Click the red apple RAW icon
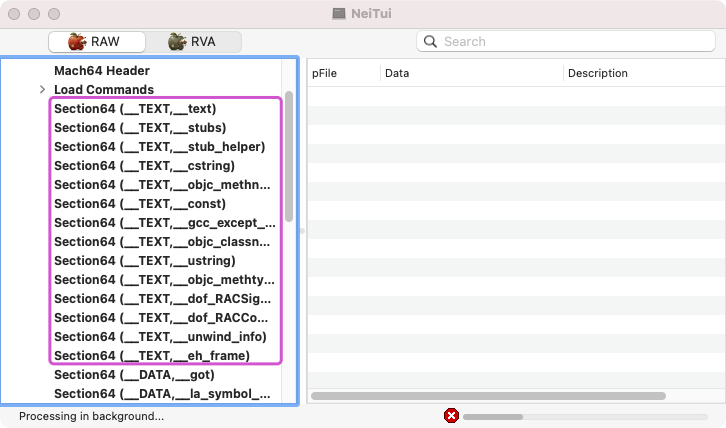Image resolution: width=726 pixels, height=428 pixels. (x=77, y=42)
